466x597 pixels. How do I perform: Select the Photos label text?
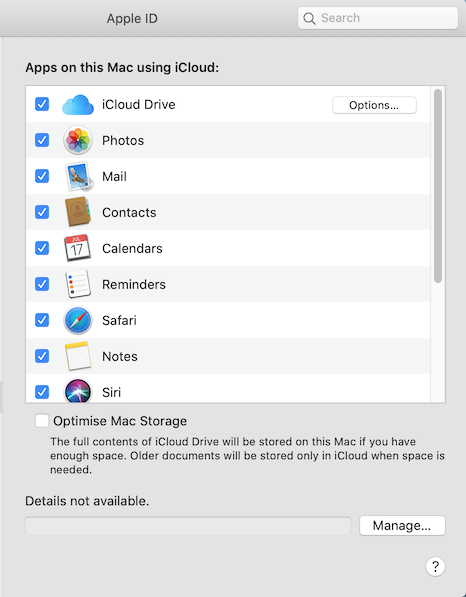click(x=123, y=140)
